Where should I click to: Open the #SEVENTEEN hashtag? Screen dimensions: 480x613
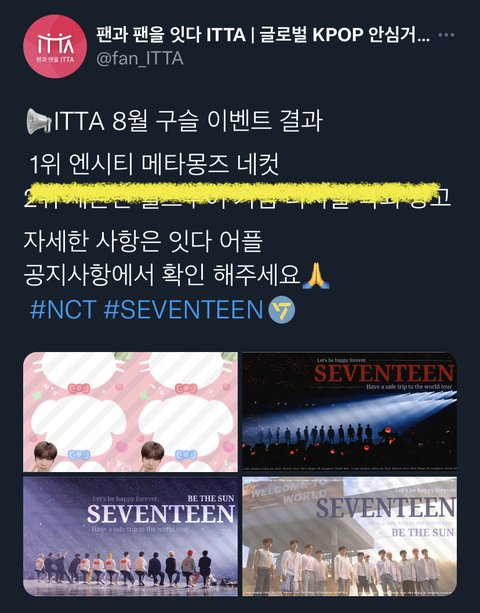pos(183,310)
